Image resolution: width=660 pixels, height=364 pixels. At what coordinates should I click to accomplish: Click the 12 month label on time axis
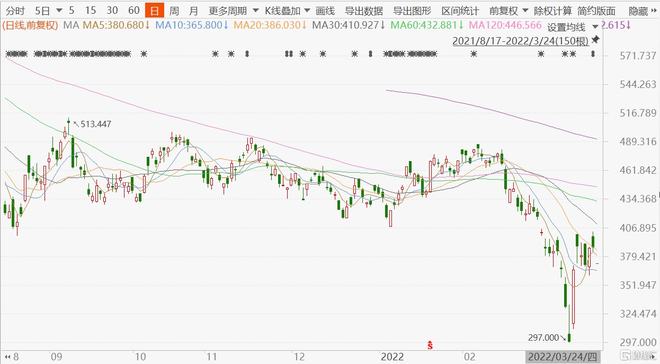coord(299,357)
